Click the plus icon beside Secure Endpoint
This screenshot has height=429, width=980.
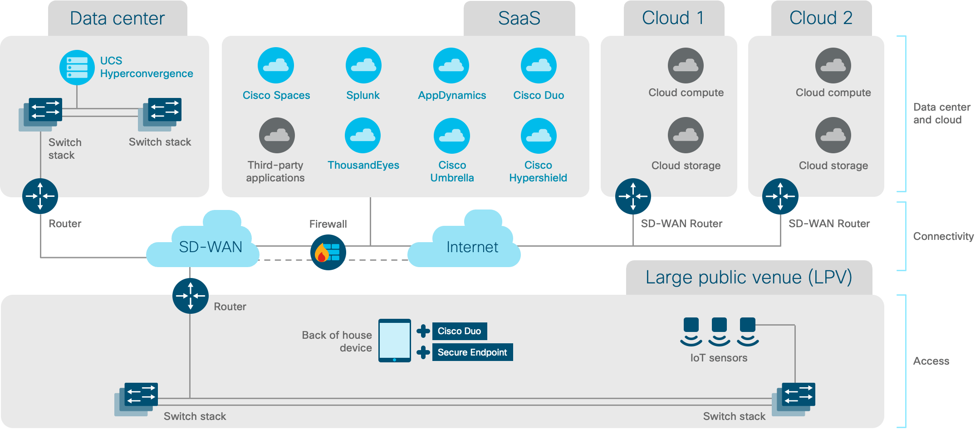[x=423, y=352]
